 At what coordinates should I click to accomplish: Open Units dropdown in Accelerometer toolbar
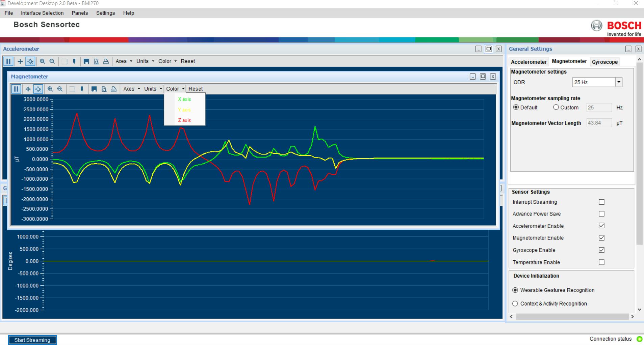pyautogui.click(x=145, y=61)
